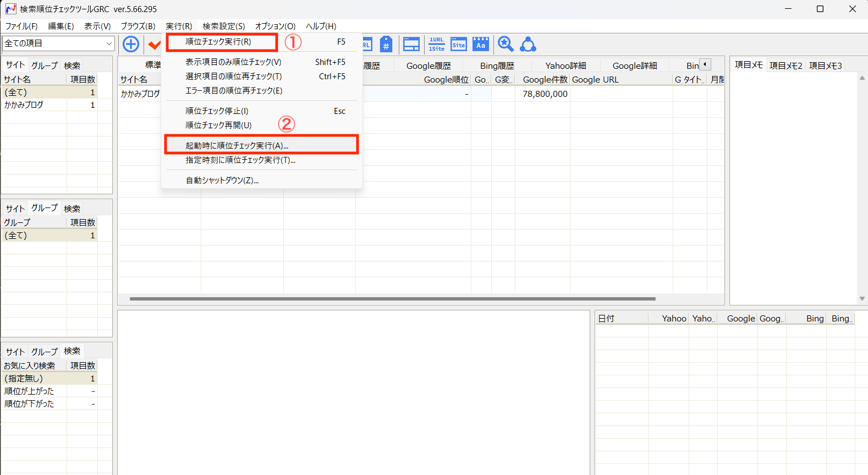Switch to Google履歴 tab

tap(428, 65)
